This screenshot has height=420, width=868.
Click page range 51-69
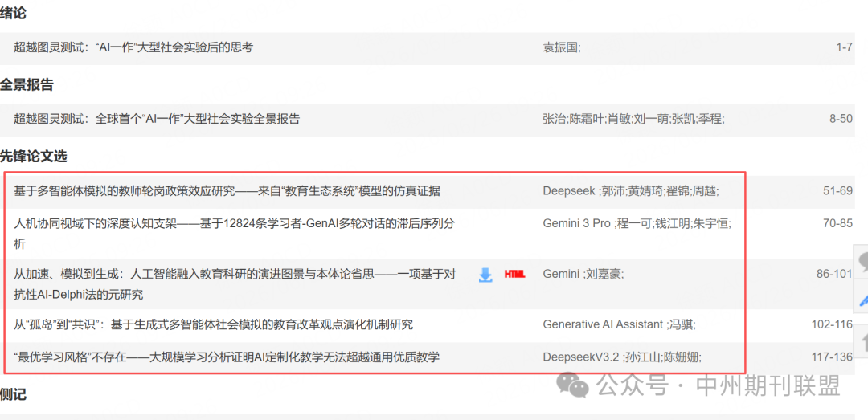[x=838, y=191]
